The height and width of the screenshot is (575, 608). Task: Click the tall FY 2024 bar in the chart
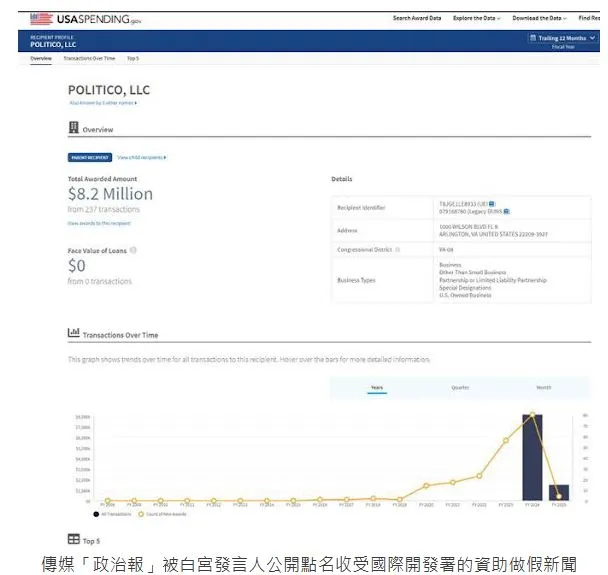532,458
